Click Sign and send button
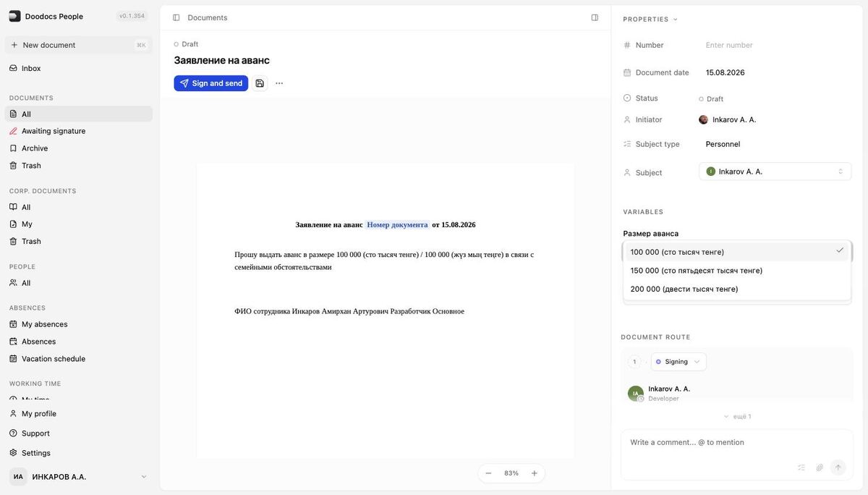Viewport: 868px width, 495px height. point(211,83)
